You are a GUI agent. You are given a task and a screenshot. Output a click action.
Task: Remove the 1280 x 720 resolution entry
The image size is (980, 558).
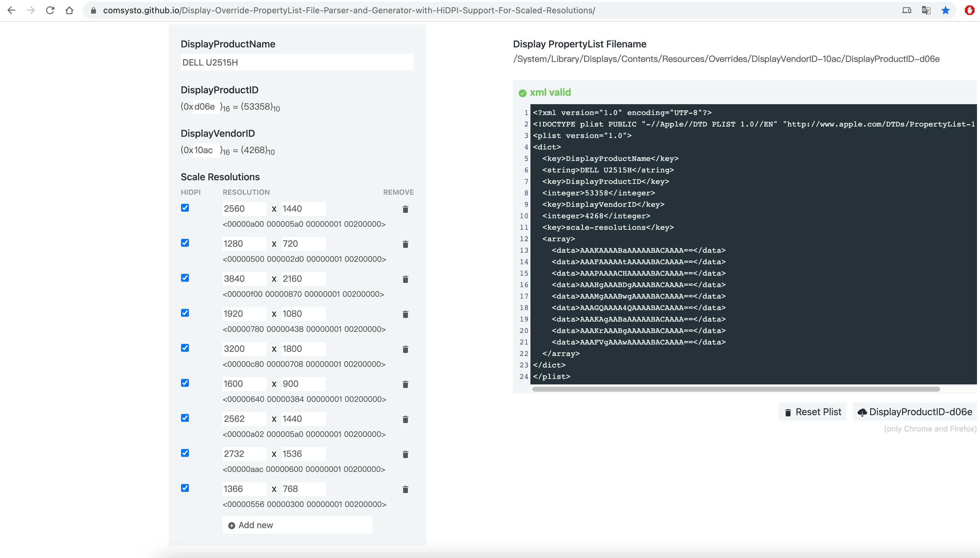[405, 244]
